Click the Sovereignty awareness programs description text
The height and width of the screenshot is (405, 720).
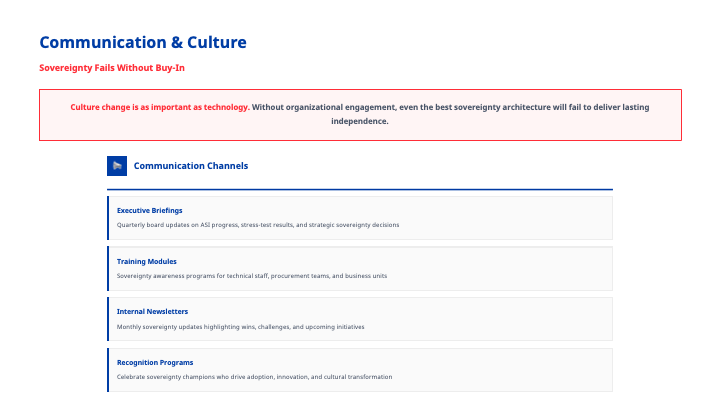(x=252, y=276)
